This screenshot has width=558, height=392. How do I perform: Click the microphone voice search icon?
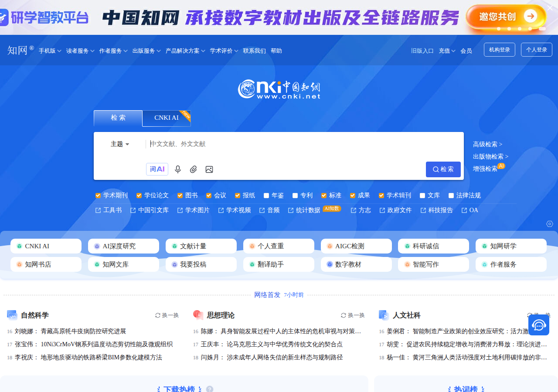click(178, 169)
